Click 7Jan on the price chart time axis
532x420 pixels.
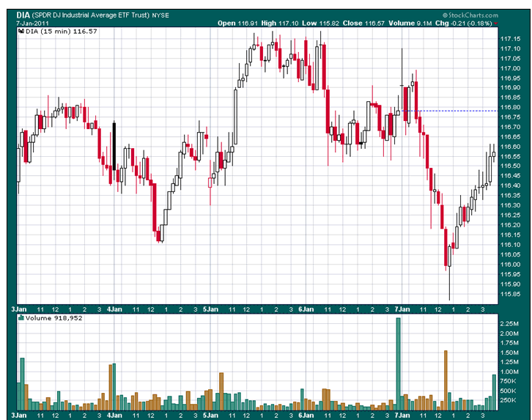(402, 309)
